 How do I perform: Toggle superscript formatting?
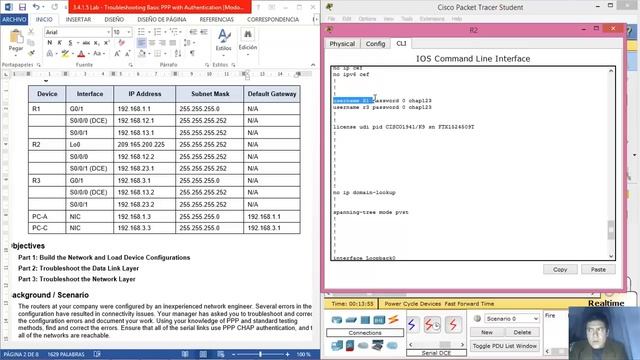coord(107,43)
